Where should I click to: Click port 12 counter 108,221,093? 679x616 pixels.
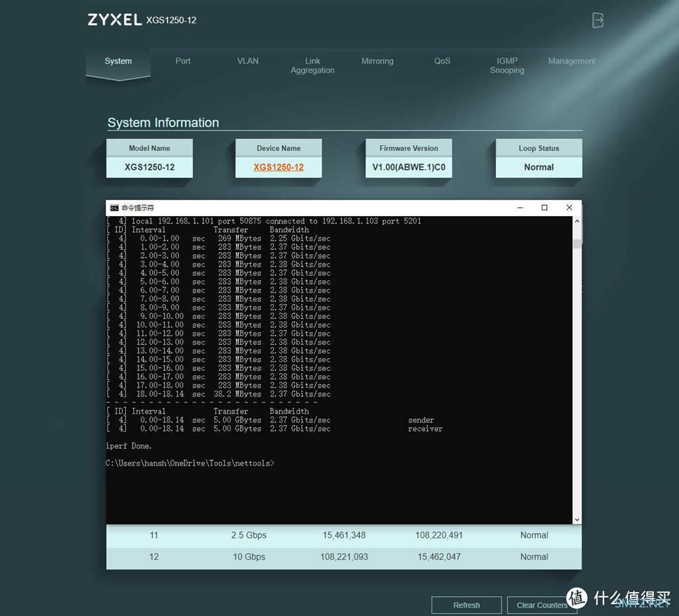[344, 557]
